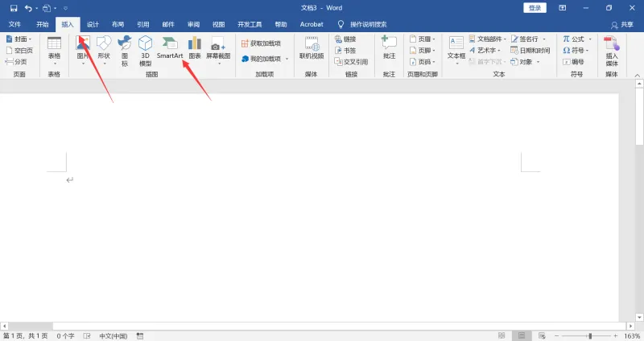Switch to the 引用 tab
Image resolution: width=644 pixels, height=341 pixels.
pyautogui.click(x=143, y=24)
